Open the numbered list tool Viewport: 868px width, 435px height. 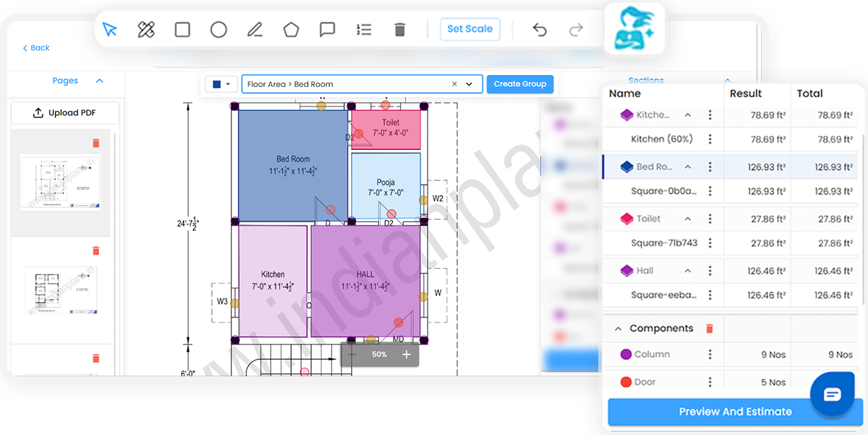364,29
